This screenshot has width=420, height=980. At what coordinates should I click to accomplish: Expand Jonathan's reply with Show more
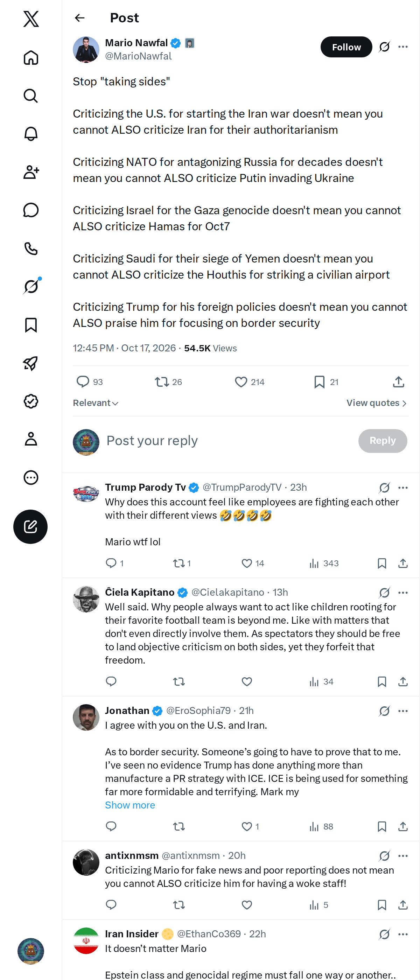click(x=130, y=805)
